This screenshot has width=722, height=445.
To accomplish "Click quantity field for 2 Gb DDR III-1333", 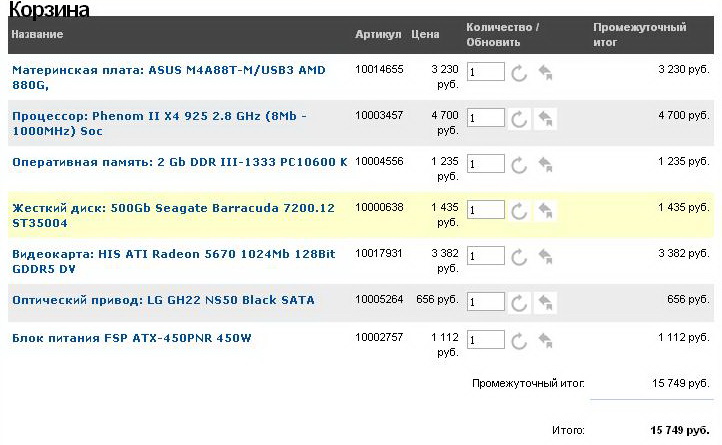I will pyautogui.click(x=485, y=164).
